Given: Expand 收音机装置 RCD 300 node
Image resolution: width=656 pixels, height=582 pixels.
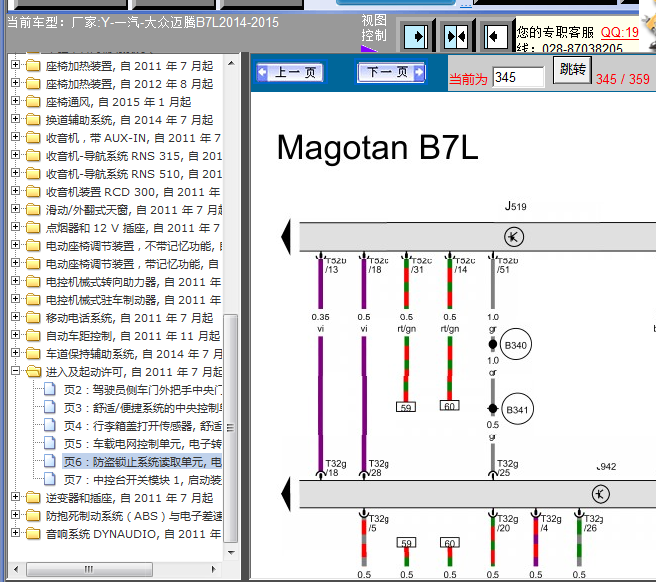Looking at the screenshot, I should pos(15,191).
